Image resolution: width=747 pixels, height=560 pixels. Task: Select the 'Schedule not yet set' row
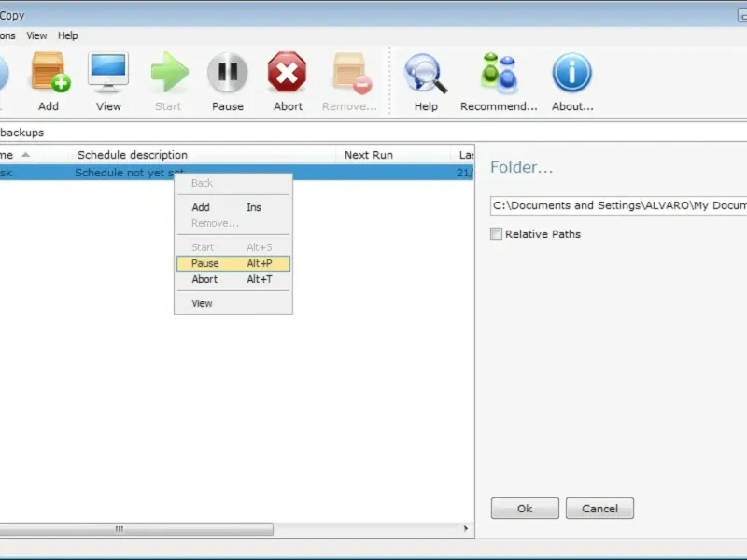point(237,173)
